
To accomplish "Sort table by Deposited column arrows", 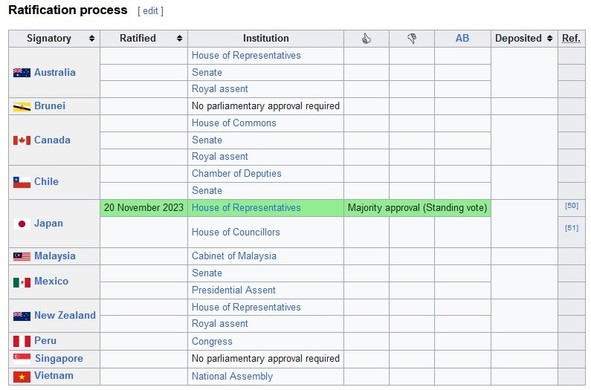I will coord(550,38).
